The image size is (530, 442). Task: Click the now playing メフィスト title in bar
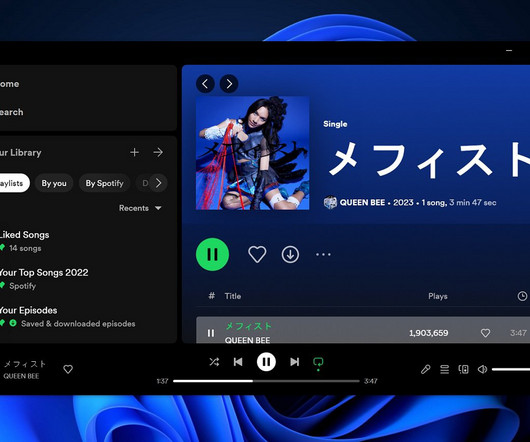(x=25, y=364)
